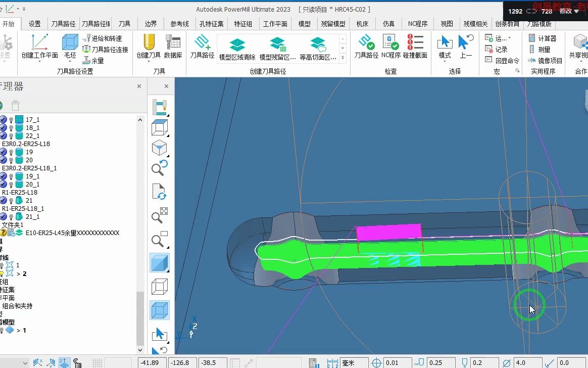Click the 回显命令 echo commands button

(x=502, y=60)
